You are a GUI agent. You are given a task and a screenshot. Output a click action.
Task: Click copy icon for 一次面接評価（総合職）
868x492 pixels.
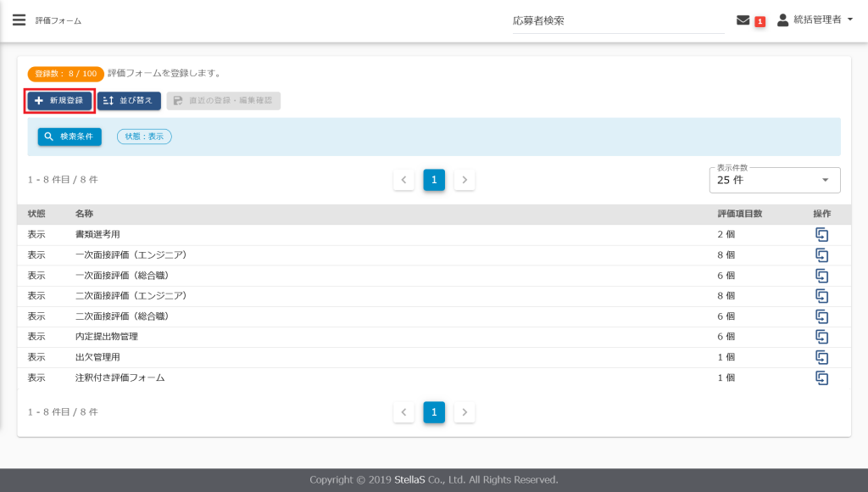pos(821,276)
